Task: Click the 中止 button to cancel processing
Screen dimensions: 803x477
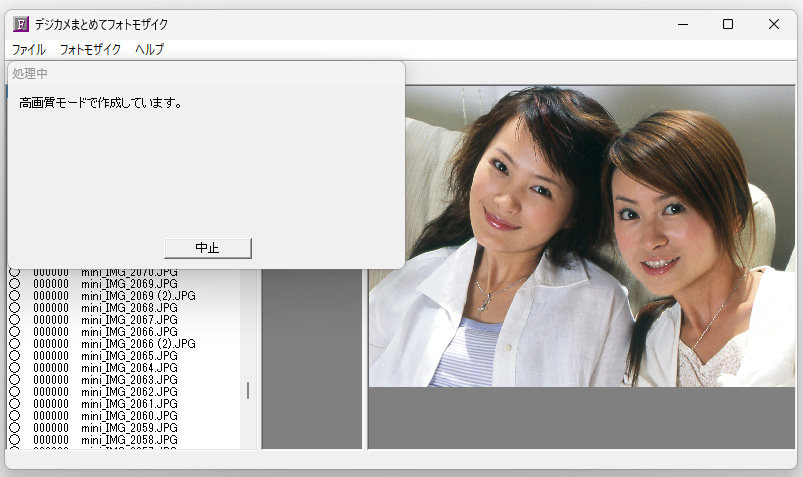Action: point(207,248)
